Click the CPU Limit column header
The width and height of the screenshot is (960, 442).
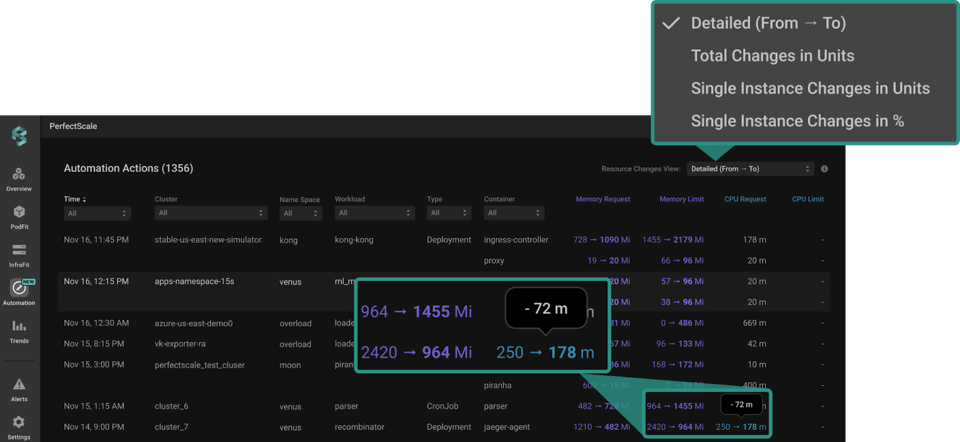[808, 199]
